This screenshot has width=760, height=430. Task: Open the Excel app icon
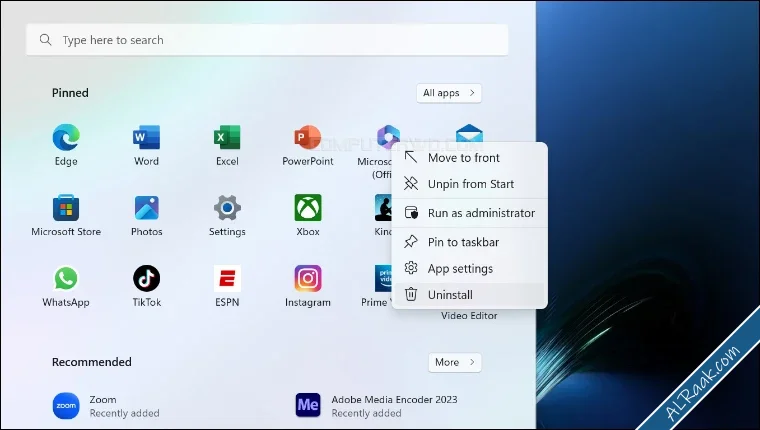[x=227, y=144]
